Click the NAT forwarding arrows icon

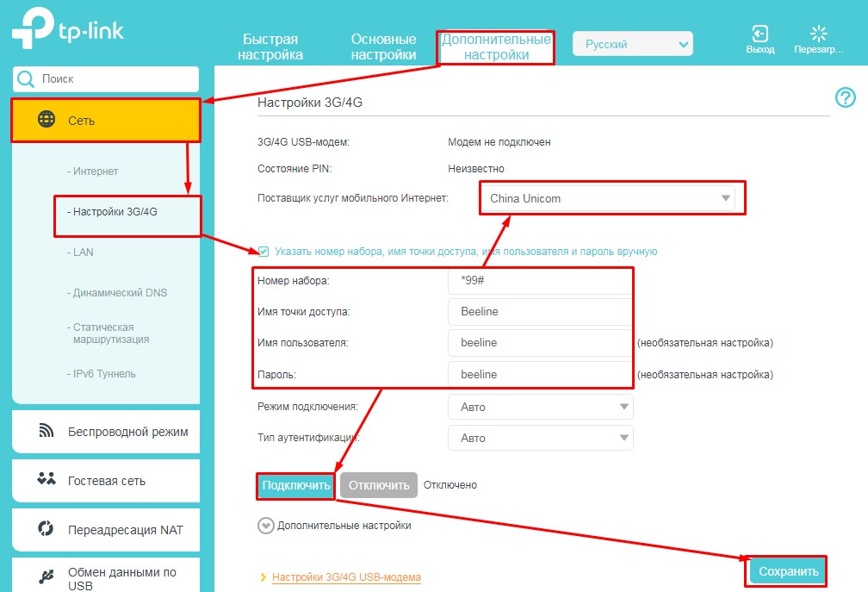tap(46, 528)
